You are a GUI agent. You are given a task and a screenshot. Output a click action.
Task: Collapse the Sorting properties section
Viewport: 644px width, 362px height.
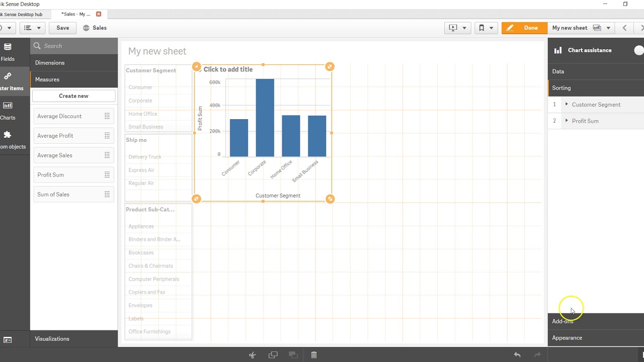[x=596, y=88]
